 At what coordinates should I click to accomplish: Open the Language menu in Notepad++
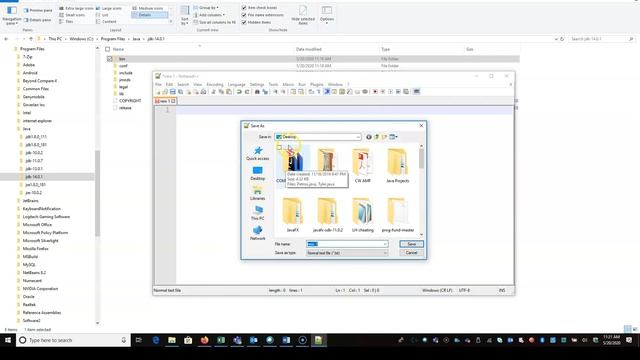(236, 84)
